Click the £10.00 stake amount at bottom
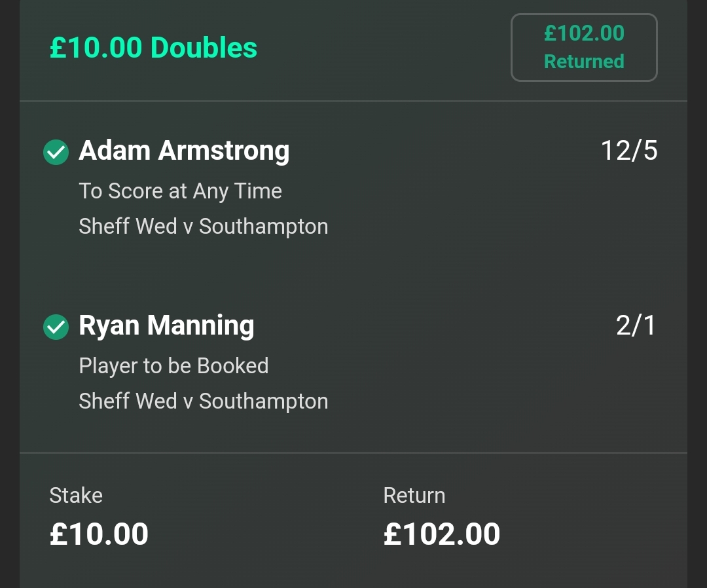Image resolution: width=707 pixels, height=588 pixels. point(99,534)
